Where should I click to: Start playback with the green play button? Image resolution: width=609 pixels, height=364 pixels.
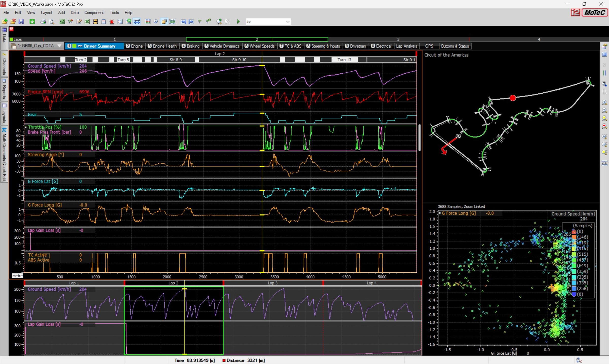point(238,22)
